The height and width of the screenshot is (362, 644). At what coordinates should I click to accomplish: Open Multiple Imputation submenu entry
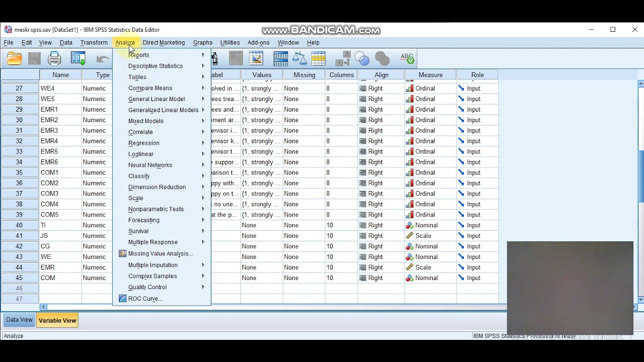[x=162, y=265]
